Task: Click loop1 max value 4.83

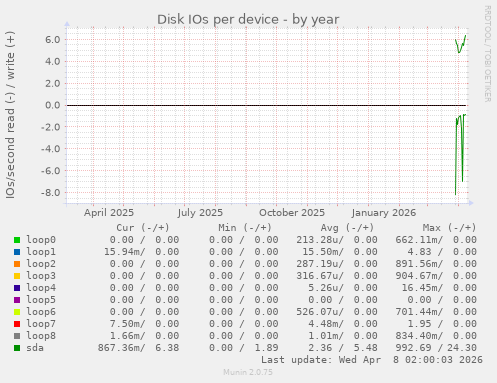Action: 419,252
